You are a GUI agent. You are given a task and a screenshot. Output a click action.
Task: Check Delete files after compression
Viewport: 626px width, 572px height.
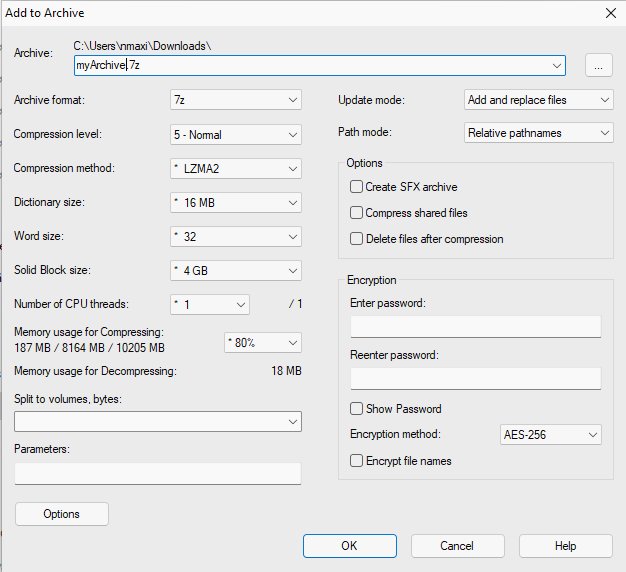[356, 239]
